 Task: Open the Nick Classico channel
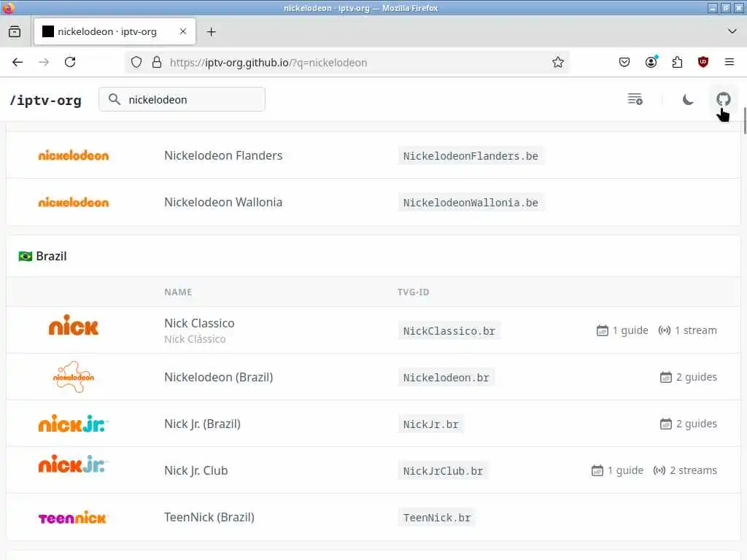coord(199,323)
